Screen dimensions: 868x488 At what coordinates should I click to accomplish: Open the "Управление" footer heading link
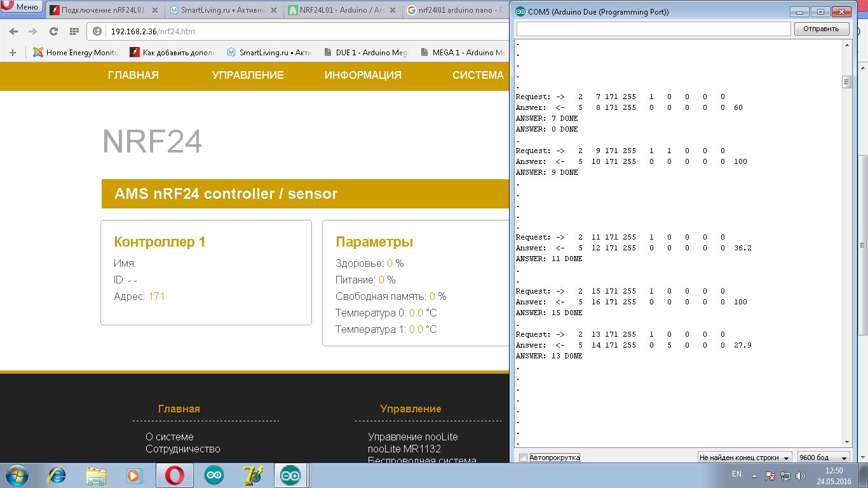point(410,409)
